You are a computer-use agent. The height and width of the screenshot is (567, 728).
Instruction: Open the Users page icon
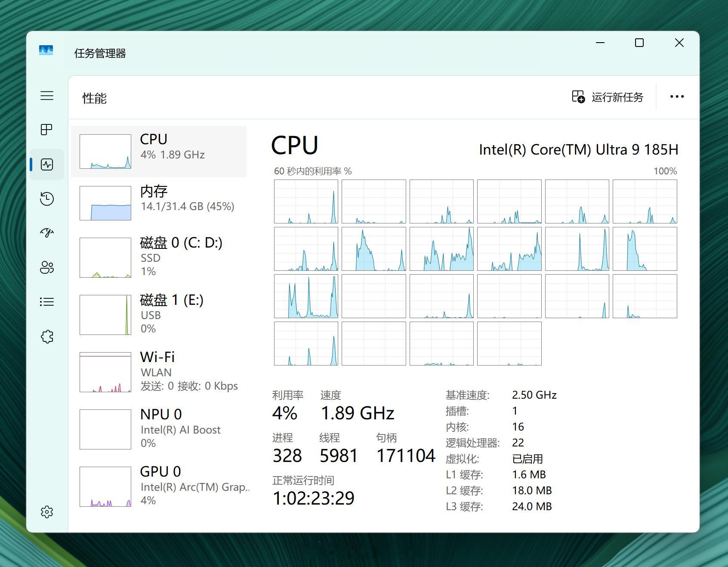tap(47, 267)
